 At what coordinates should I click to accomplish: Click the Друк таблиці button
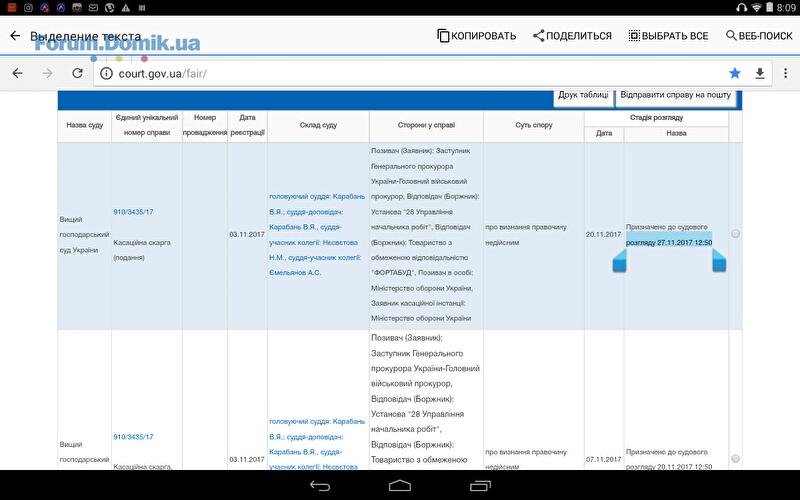583,95
